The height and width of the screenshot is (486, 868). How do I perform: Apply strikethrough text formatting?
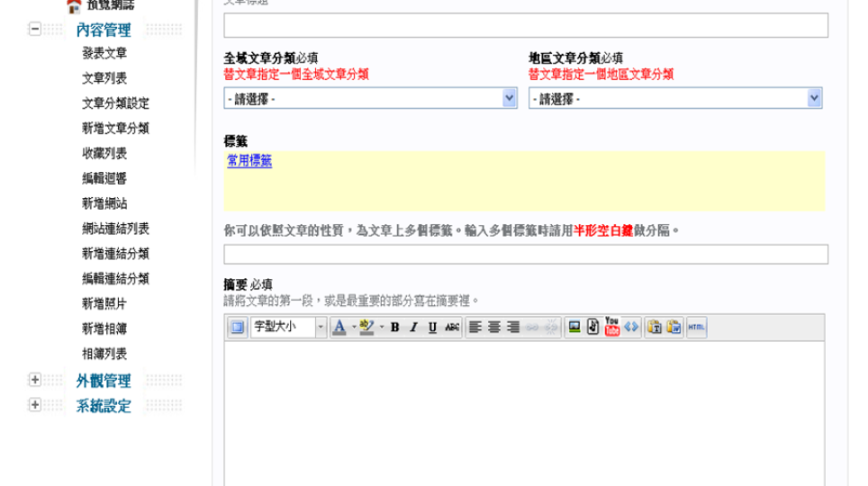[452, 328]
